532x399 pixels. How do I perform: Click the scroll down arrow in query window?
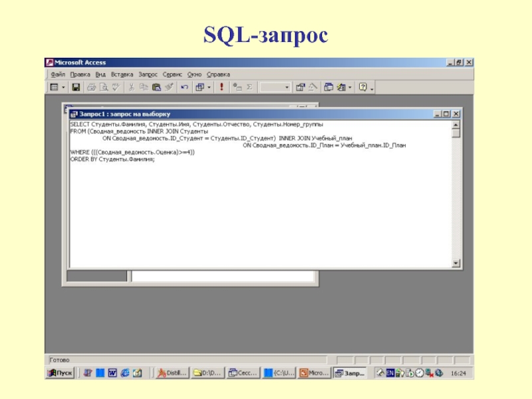pyautogui.click(x=456, y=263)
